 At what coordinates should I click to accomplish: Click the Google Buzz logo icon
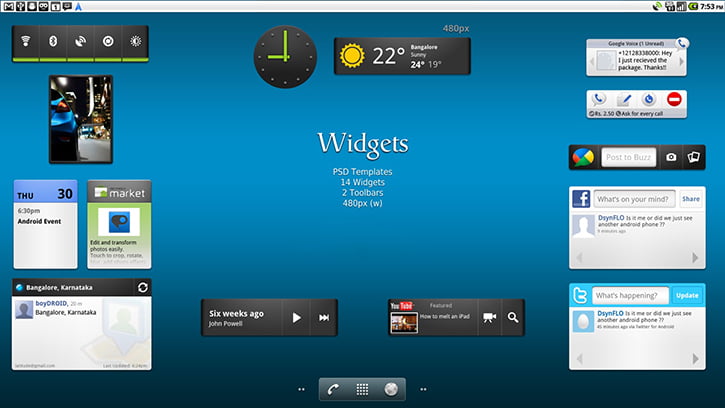(582, 158)
